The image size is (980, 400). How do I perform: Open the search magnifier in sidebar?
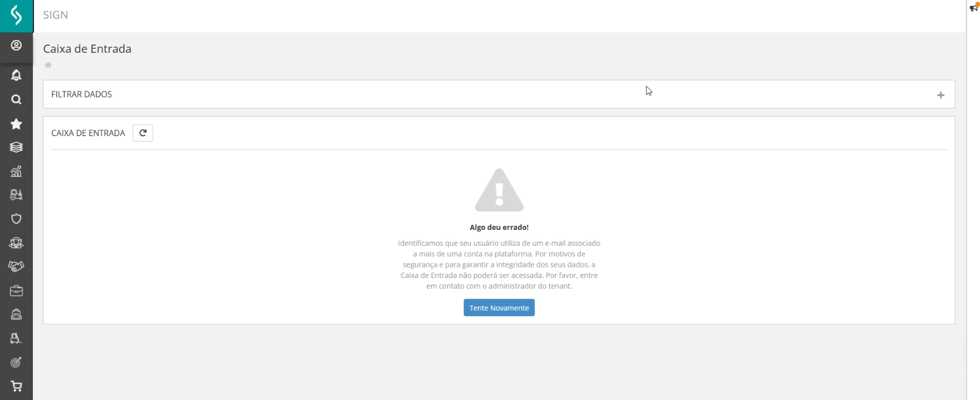(16, 100)
